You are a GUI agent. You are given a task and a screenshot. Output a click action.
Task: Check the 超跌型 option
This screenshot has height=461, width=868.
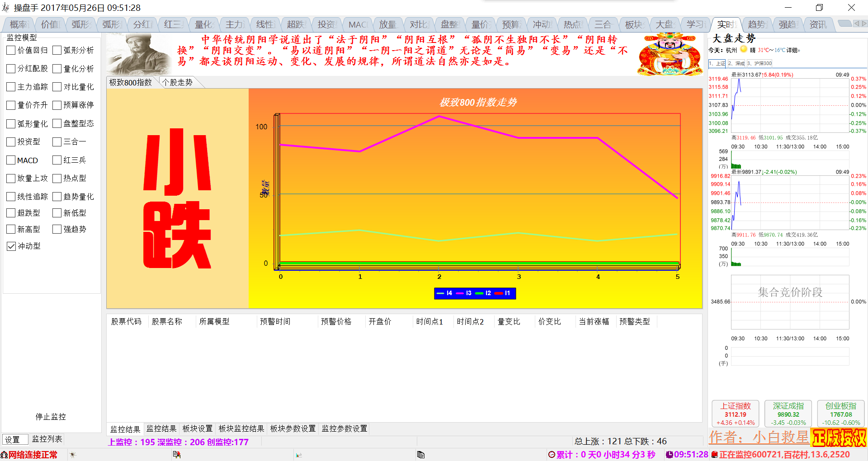pos(11,213)
